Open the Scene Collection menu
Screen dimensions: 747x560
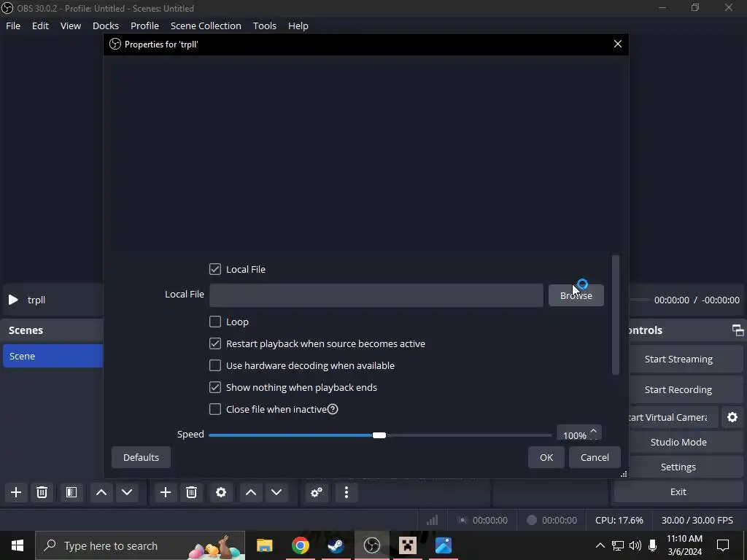206,26
